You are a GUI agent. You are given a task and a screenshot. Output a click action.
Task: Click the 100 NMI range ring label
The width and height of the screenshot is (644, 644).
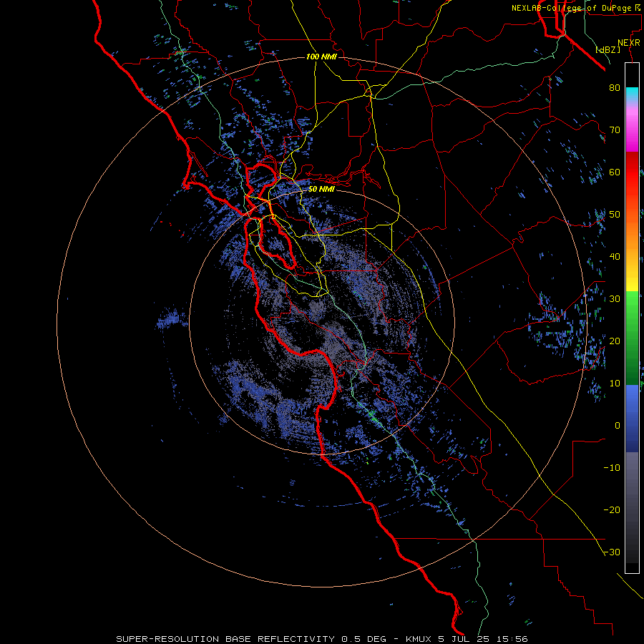(x=321, y=57)
